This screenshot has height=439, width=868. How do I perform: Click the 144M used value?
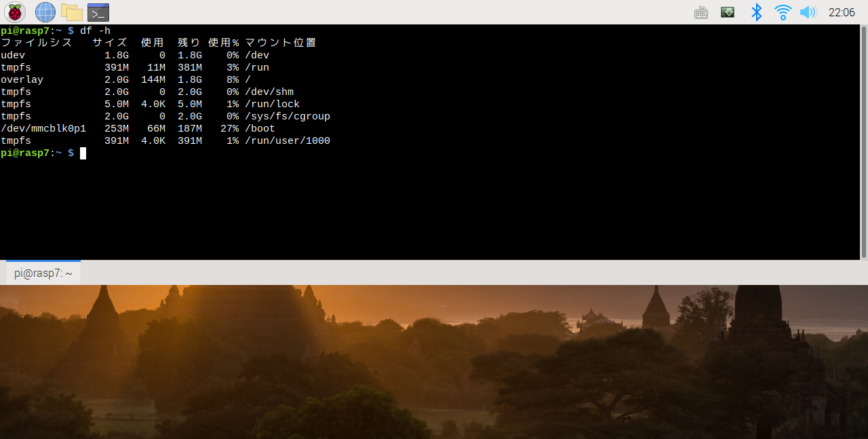[x=153, y=79]
